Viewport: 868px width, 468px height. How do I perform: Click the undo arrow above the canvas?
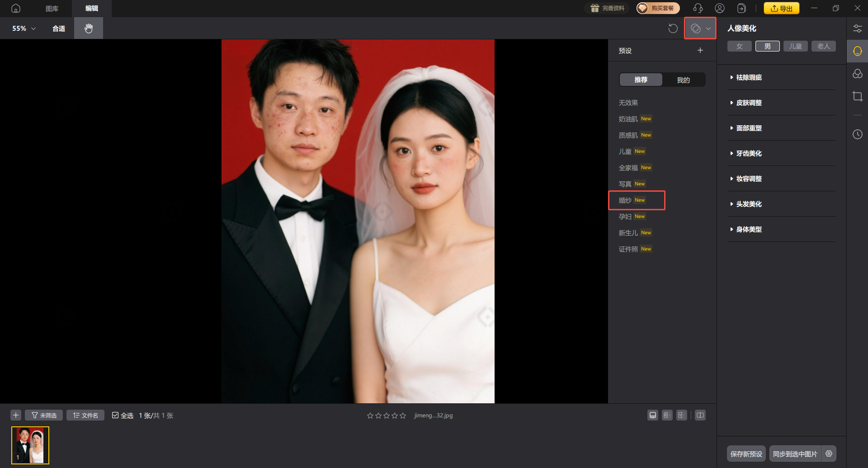point(672,28)
